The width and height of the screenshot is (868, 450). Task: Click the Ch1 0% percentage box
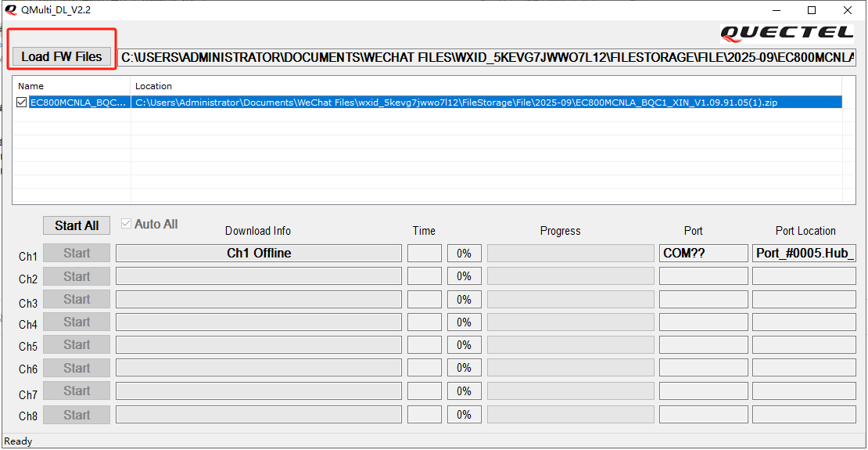coord(464,254)
